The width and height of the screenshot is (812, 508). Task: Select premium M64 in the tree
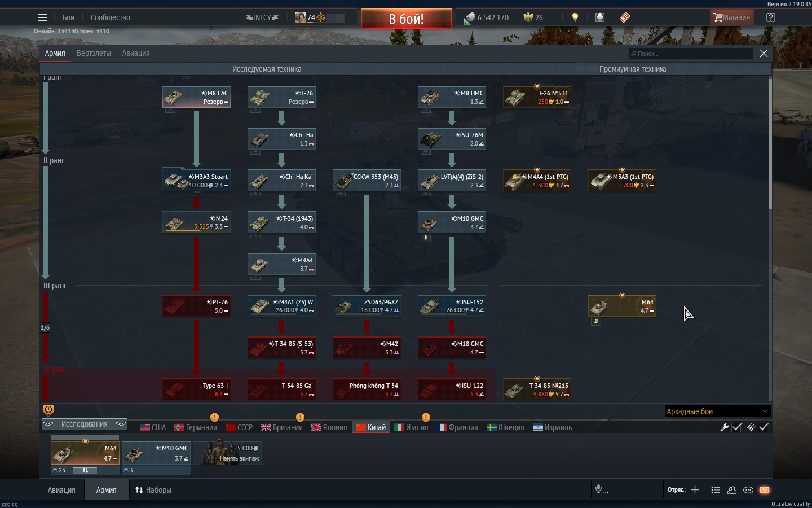coord(622,306)
